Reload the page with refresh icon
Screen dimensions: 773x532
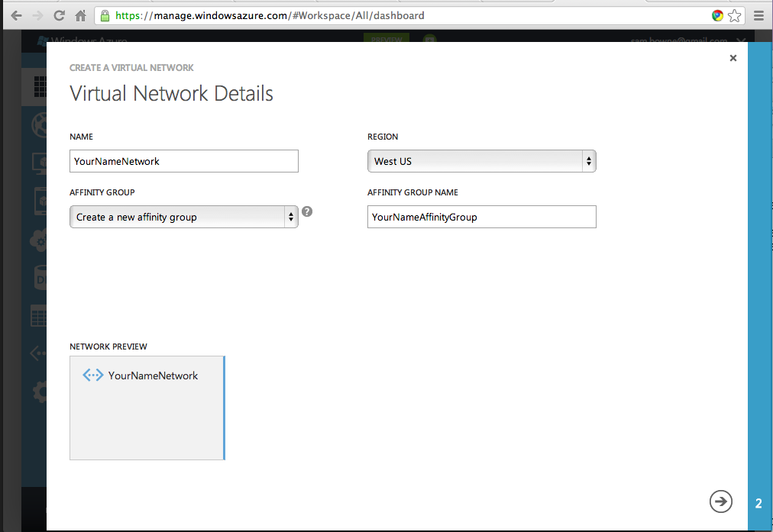coord(59,16)
